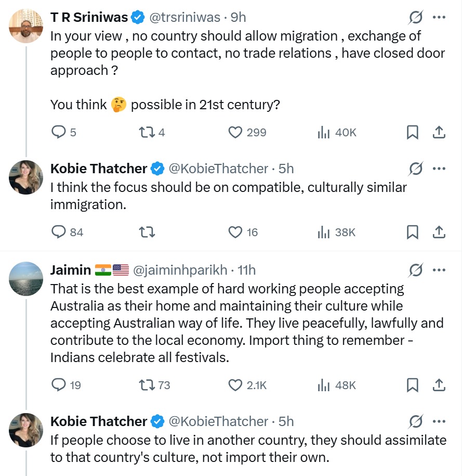
Task: Share Jaimin's tweet about Australia
Action: tap(439, 385)
